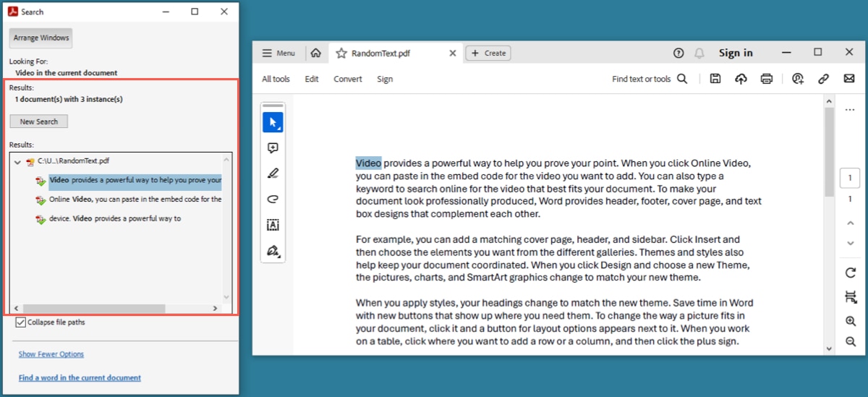
Task: Star the RandomText.pdf document
Action: pyautogui.click(x=341, y=53)
